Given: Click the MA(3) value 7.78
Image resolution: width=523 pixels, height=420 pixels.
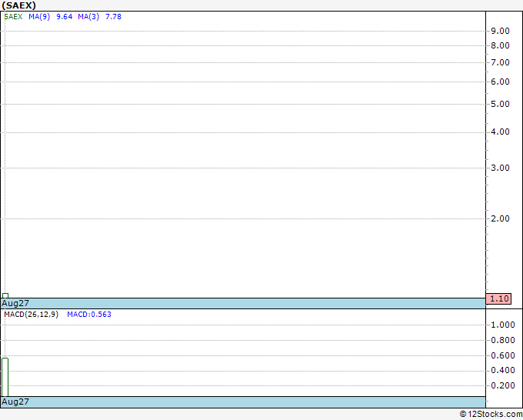Looking at the screenshot, I should 113,17.
